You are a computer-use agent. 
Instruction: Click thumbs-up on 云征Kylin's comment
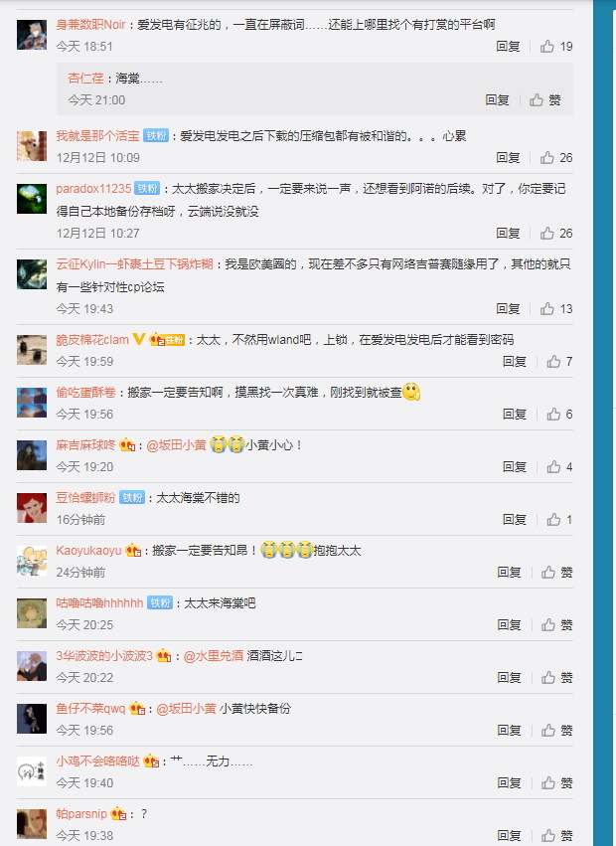click(x=556, y=308)
